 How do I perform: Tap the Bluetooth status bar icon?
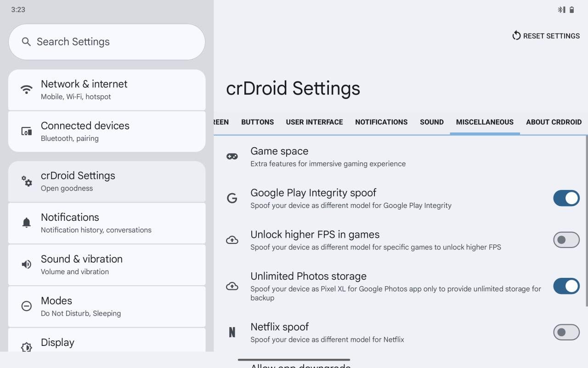561,10
